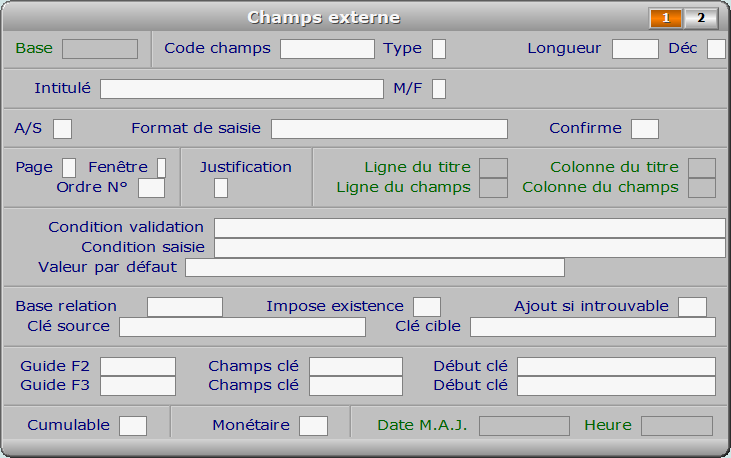Focus the Condition validation input

(470, 228)
